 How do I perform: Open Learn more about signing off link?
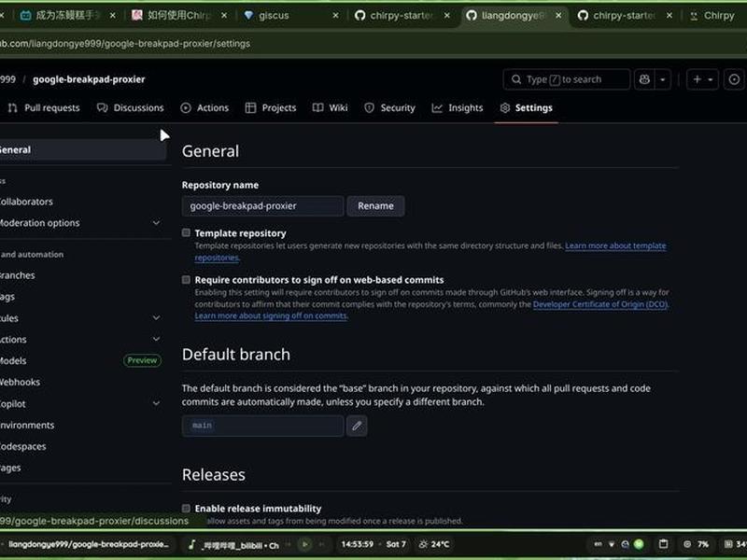271,315
